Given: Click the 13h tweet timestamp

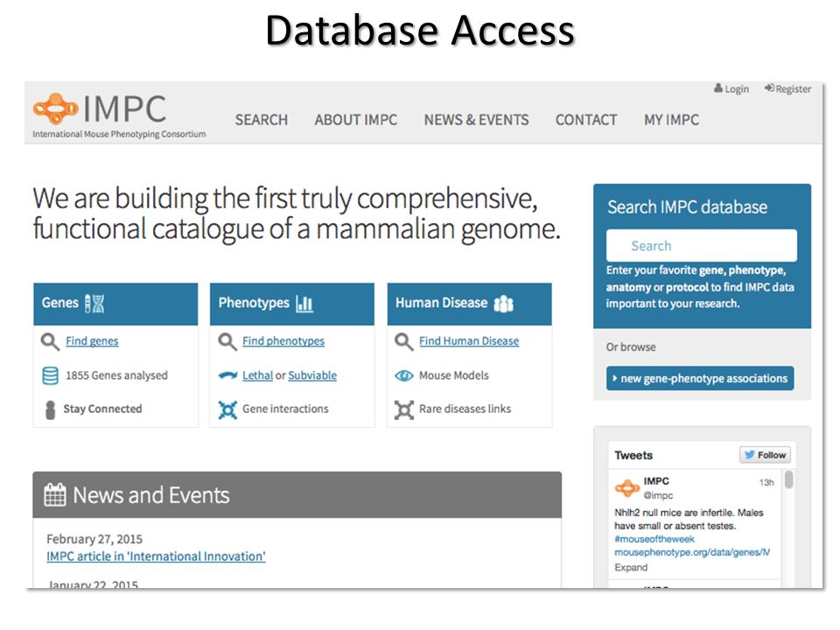Looking at the screenshot, I should point(766,483).
